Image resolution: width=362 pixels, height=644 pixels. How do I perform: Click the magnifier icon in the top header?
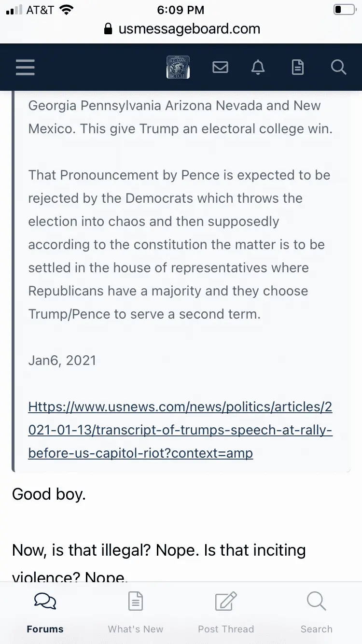click(x=338, y=67)
